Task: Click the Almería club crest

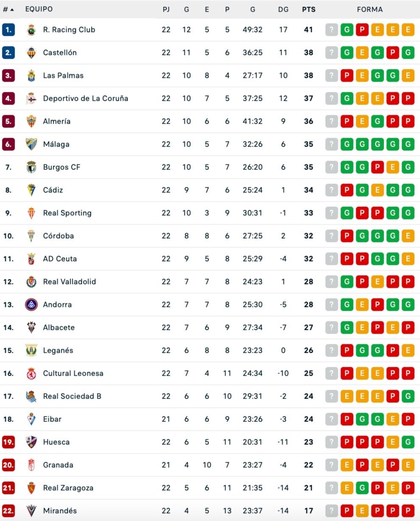Action: click(x=31, y=121)
